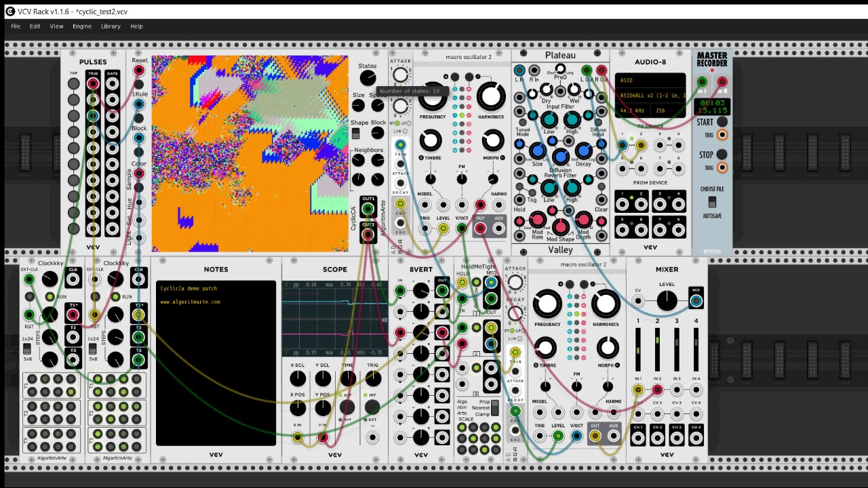The image size is (868, 488).
Task: Click the Plateau Dry knob
Action: pyautogui.click(x=546, y=90)
